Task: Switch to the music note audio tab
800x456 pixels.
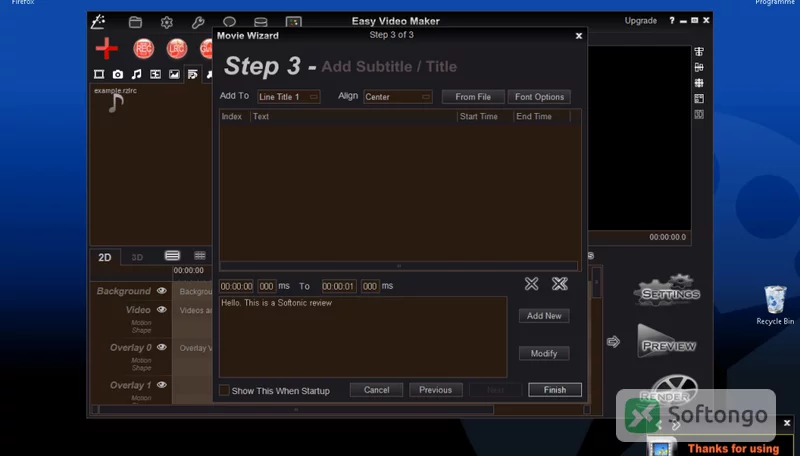Action: click(x=136, y=74)
